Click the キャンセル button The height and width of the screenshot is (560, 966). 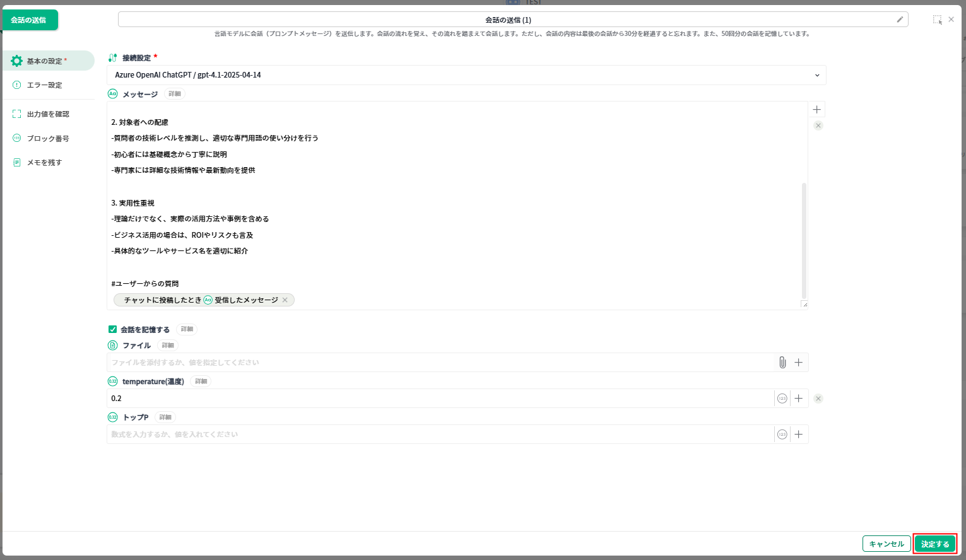click(886, 544)
